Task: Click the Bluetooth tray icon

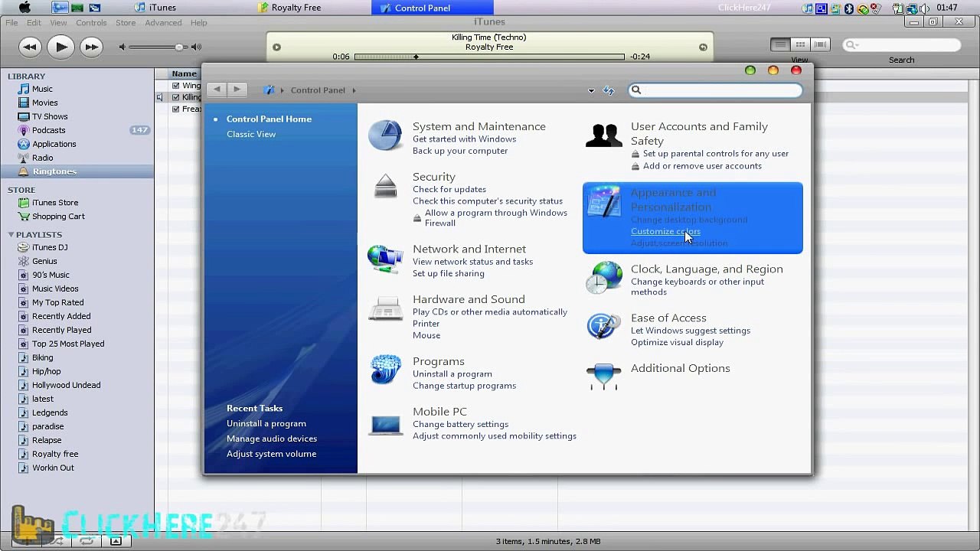Action: [849, 8]
